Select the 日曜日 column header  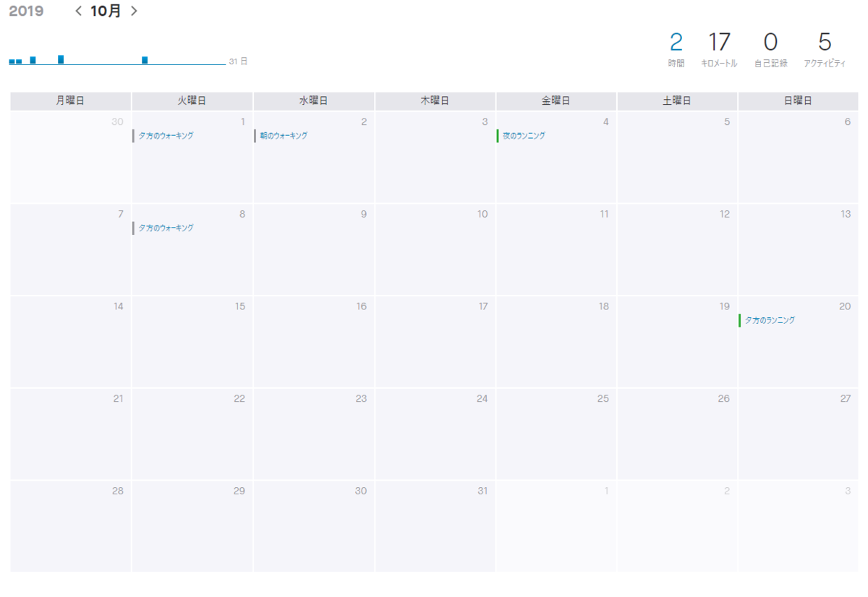click(799, 100)
